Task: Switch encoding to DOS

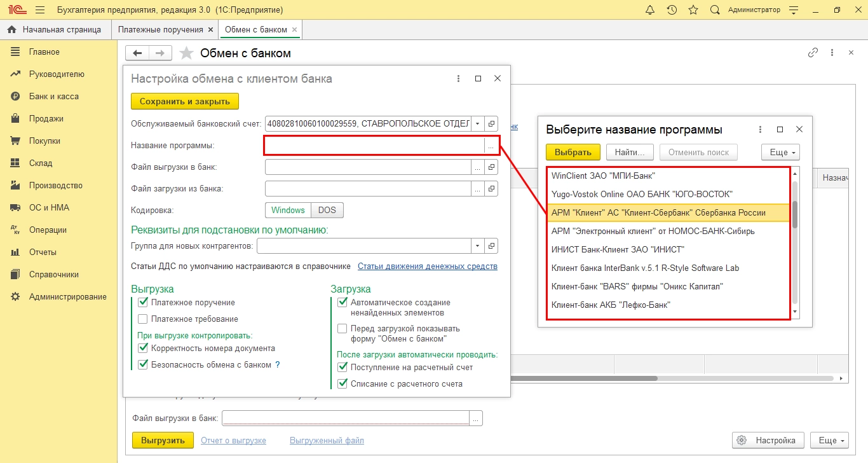Action: (x=327, y=210)
